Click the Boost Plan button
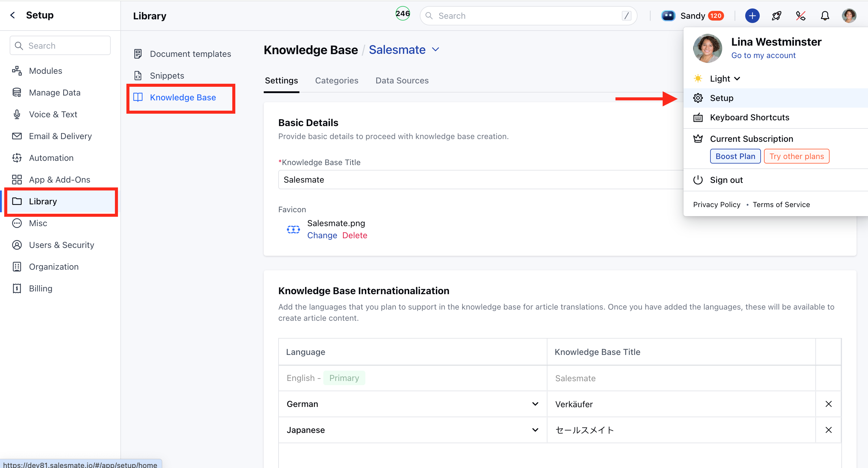Viewport: 868px width, 468px height. pyautogui.click(x=735, y=156)
